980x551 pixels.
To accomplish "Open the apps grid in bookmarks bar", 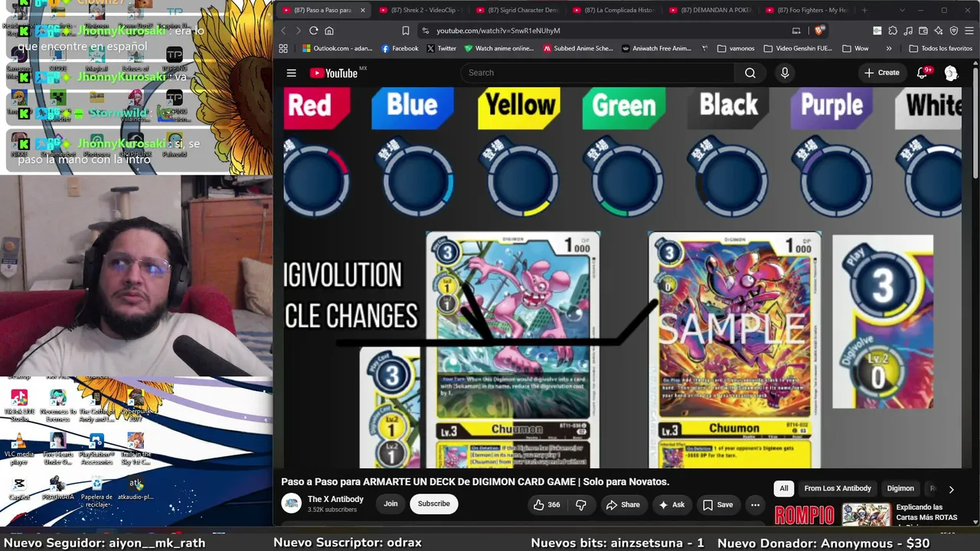I will point(283,48).
